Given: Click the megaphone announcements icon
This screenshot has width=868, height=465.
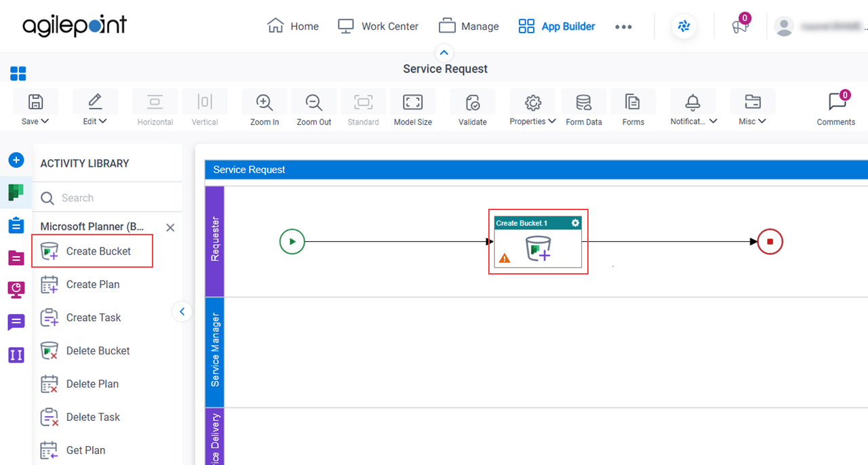Looking at the screenshot, I should (739, 26).
